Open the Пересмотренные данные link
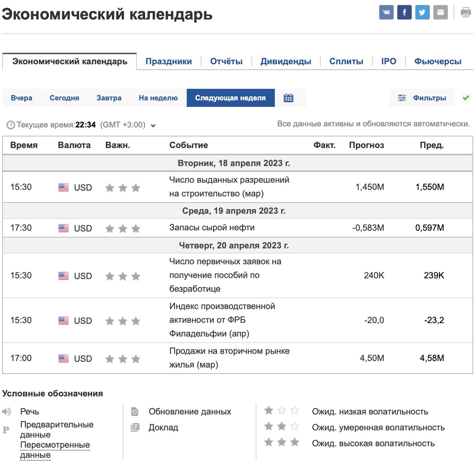Viewport: 476px width, 465px height. pyautogui.click(x=55, y=445)
